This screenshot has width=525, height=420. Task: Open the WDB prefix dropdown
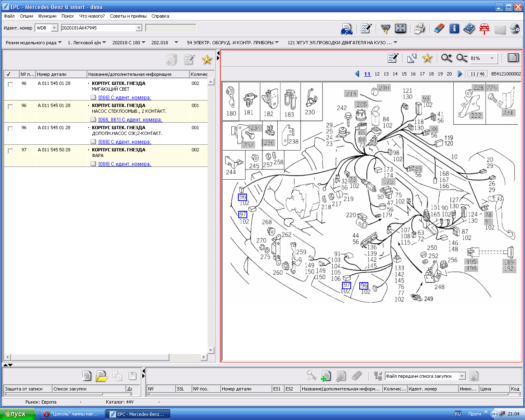54,28
